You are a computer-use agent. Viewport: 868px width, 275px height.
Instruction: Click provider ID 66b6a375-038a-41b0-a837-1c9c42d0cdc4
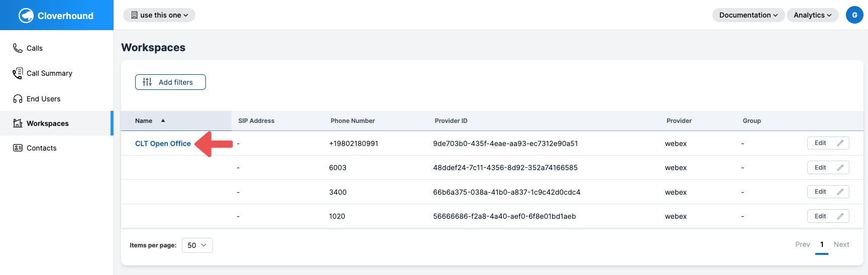[x=507, y=192]
